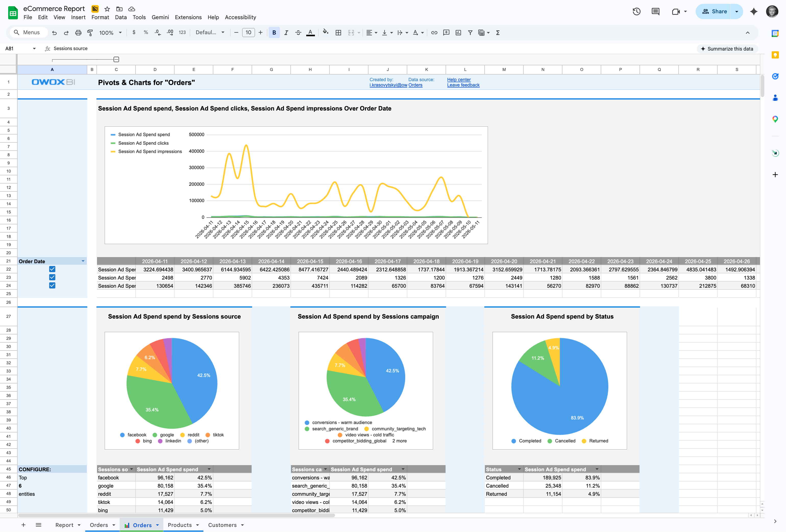
Task: Open the font family dropdown
Action: [210, 32]
